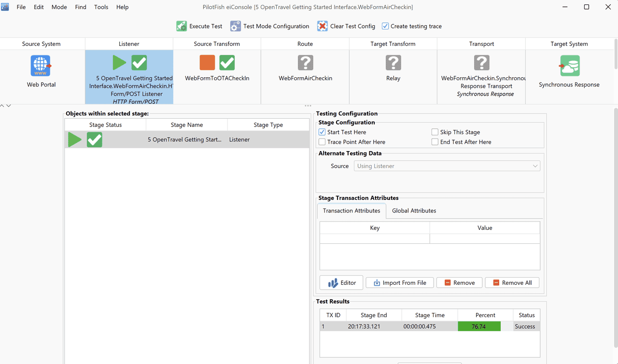Click the Import From File button

[400, 282]
